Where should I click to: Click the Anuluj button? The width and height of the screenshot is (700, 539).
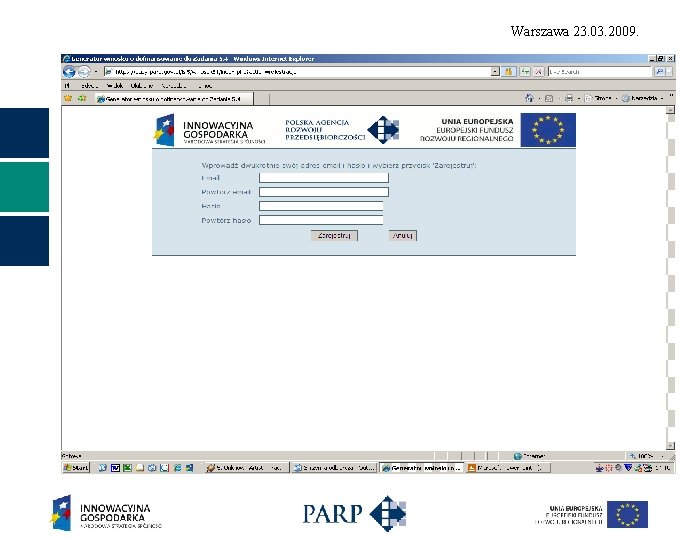tap(403, 235)
